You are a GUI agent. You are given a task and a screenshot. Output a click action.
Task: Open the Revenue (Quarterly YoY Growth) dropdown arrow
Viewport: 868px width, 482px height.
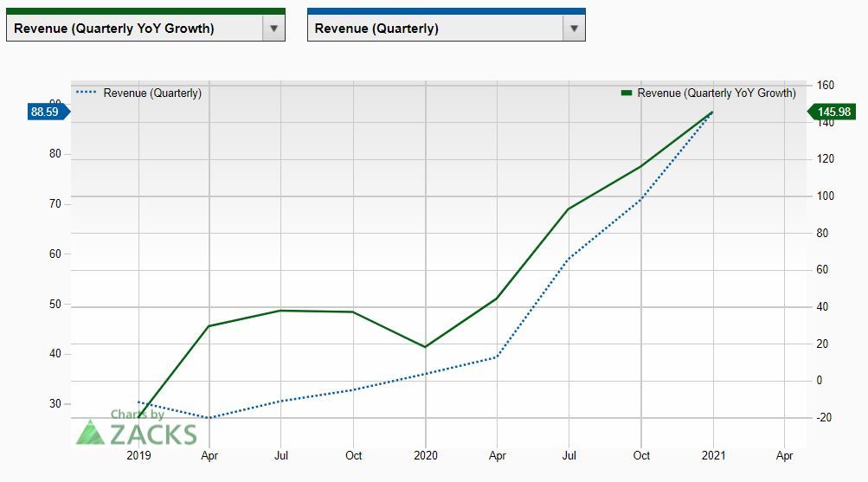tap(273, 29)
